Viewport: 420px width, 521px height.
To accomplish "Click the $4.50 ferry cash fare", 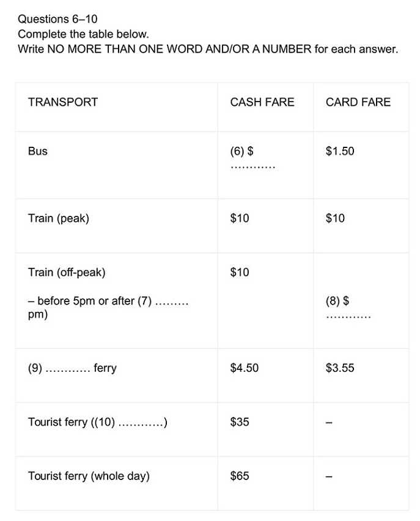I will click(x=244, y=368).
